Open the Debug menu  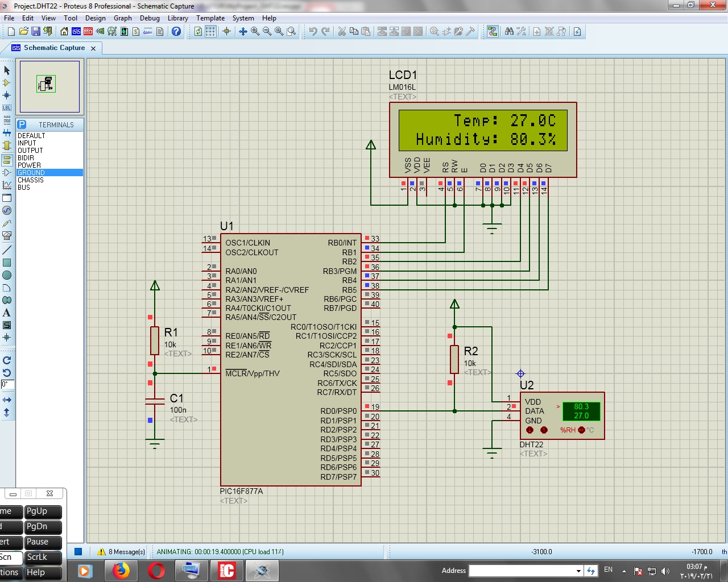click(150, 18)
